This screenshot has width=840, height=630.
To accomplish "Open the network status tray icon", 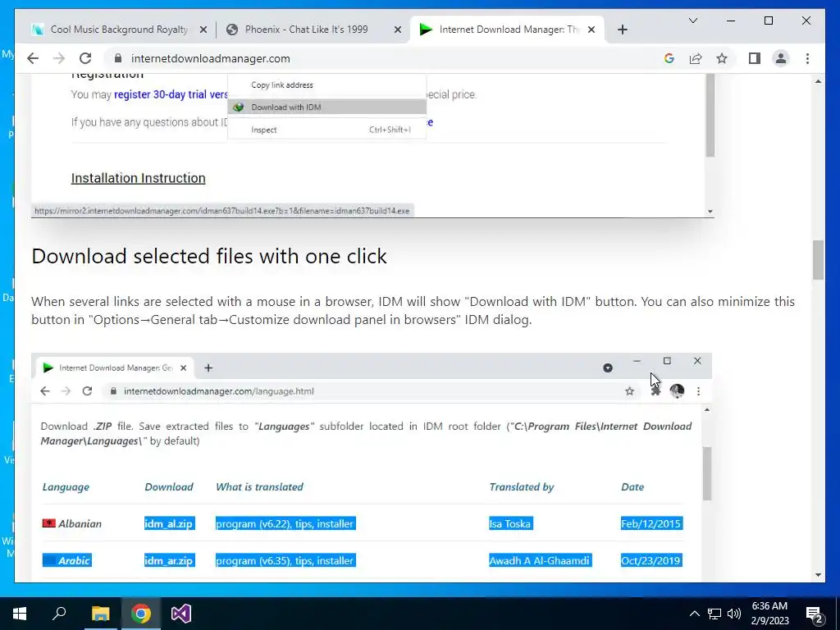I will click(714, 614).
